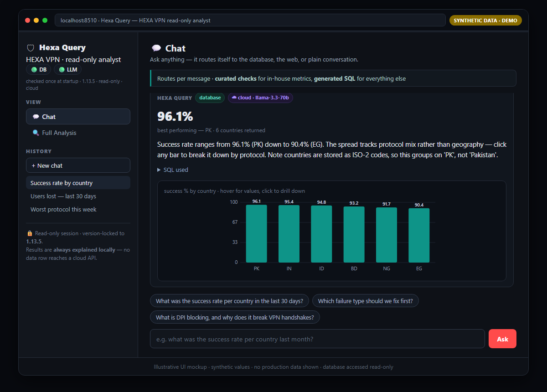The image size is (547, 392).
Task: Click the 90.4 value label above EG bar
Action: point(419,205)
